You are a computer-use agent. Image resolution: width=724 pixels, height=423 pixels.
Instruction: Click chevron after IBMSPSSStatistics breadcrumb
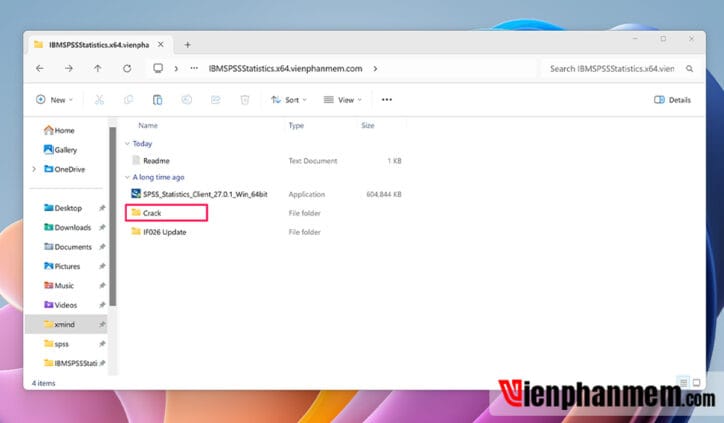pos(375,69)
